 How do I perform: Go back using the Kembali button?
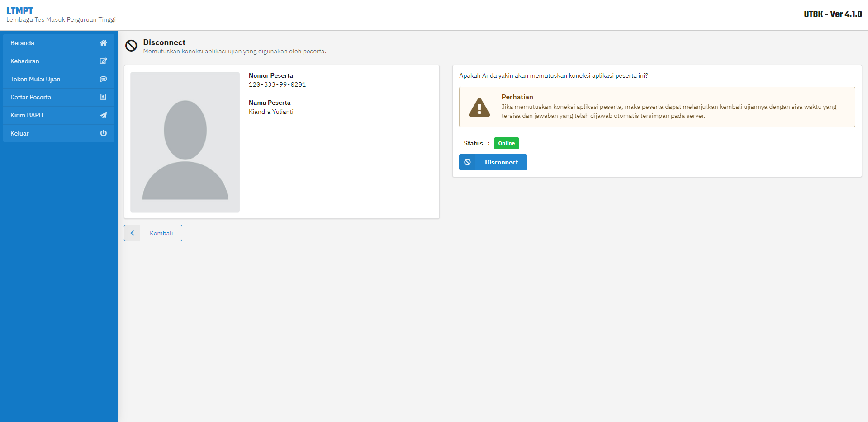(153, 233)
